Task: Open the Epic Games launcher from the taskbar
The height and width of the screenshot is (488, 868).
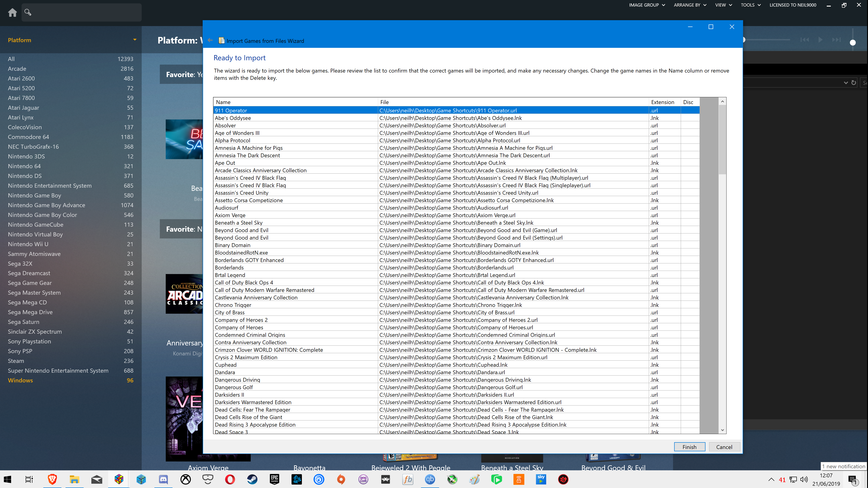Action: click(x=275, y=479)
